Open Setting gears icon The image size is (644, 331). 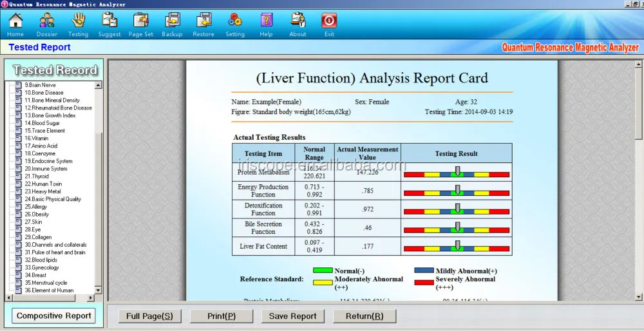pyautogui.click(x=234, y=24)
